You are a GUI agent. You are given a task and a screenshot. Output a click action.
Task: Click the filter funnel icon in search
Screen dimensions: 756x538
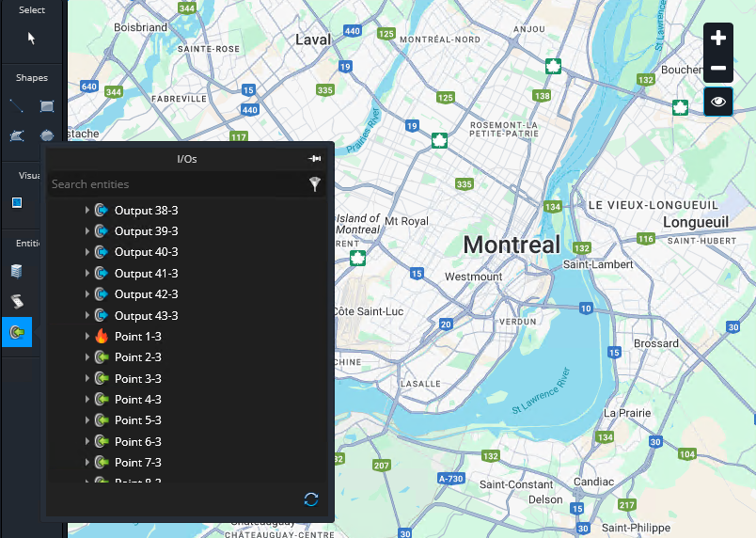pos(315,185)
